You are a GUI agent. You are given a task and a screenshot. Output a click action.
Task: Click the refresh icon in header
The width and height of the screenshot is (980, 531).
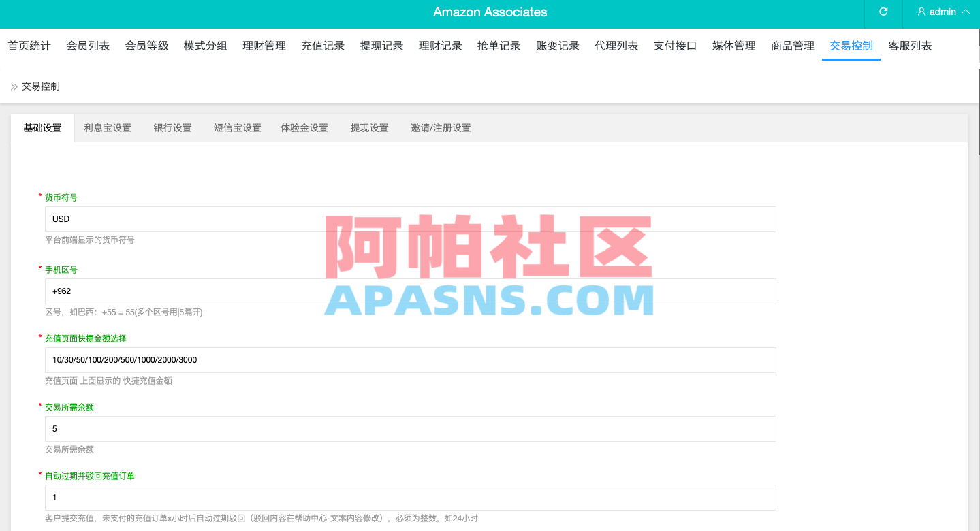[883, 12]
